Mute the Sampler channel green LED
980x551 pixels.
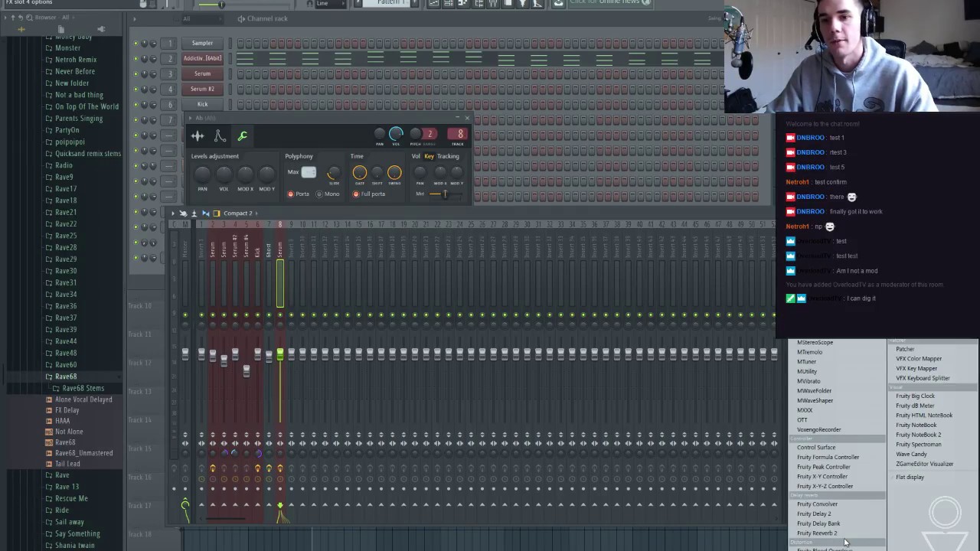(x=136, y=44)
